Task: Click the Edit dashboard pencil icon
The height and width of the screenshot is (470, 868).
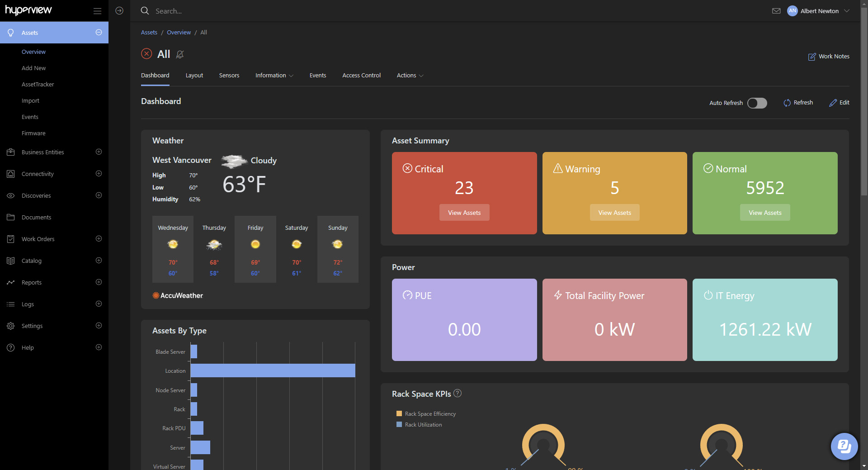Action: click(833, 103)
